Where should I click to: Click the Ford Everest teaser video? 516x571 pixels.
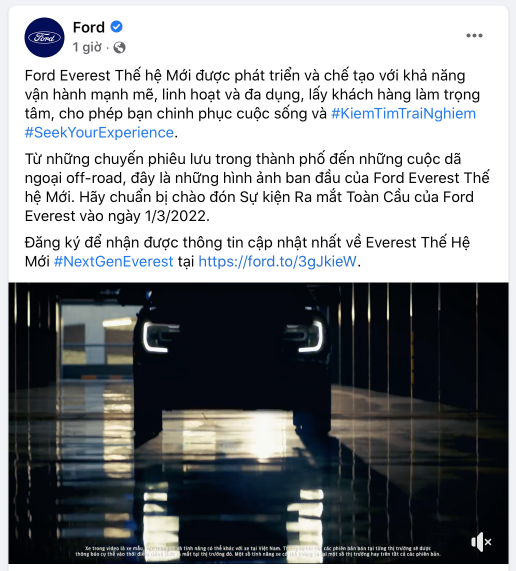pyautogui.click(x=258, y=423)
